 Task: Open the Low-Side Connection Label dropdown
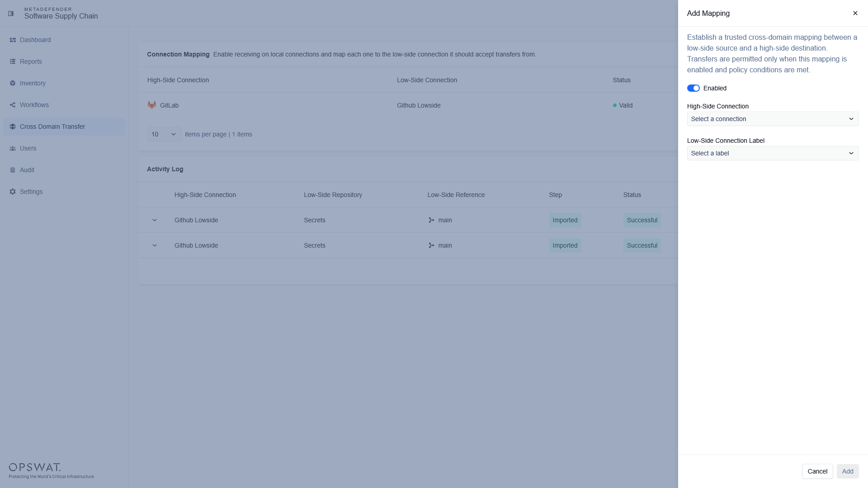773,154
